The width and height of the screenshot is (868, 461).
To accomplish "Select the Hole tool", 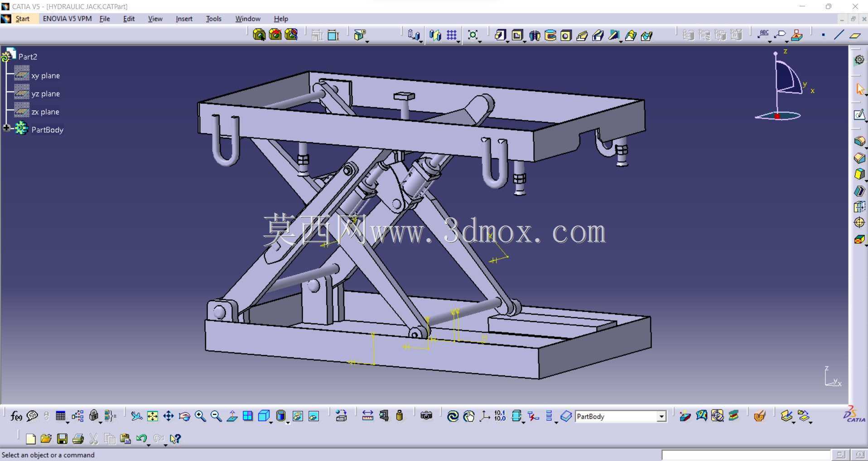I will coord(566,35).
